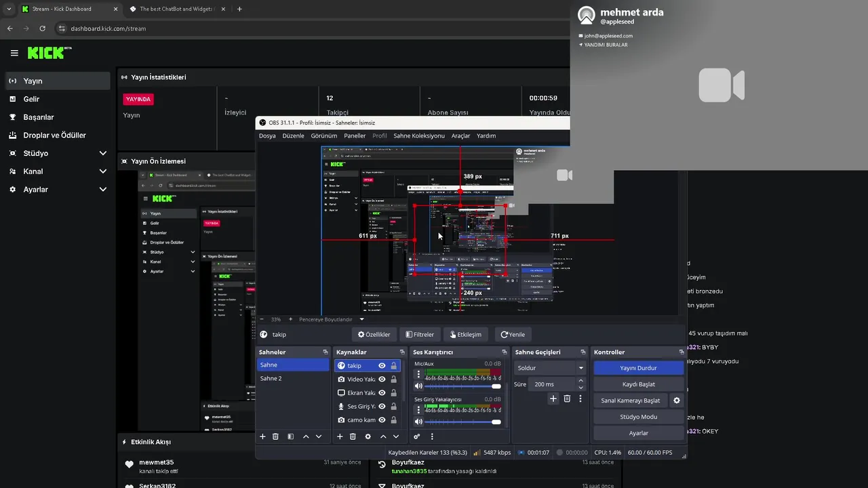Open the Soldur transition dropdown

point(550,368)
